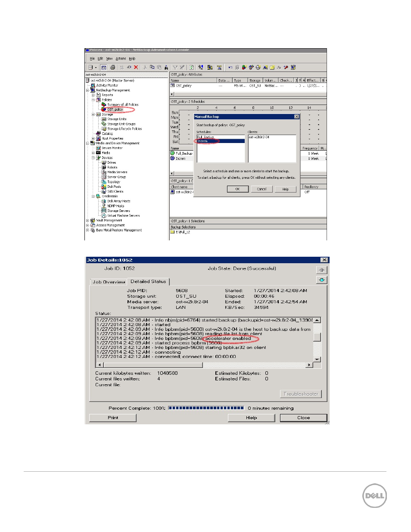Viewport: 411px width, 532px height.
Task: Collapse the Devices tree node
Action: point(93,158)
